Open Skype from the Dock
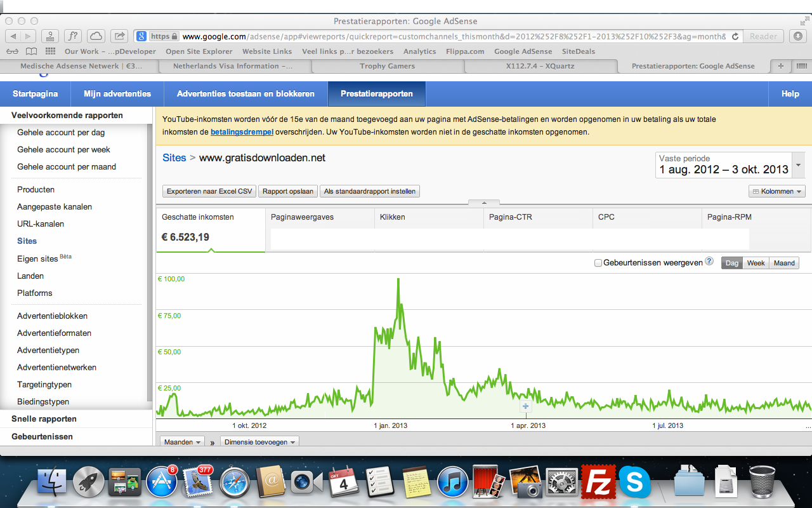 (635, 483)
